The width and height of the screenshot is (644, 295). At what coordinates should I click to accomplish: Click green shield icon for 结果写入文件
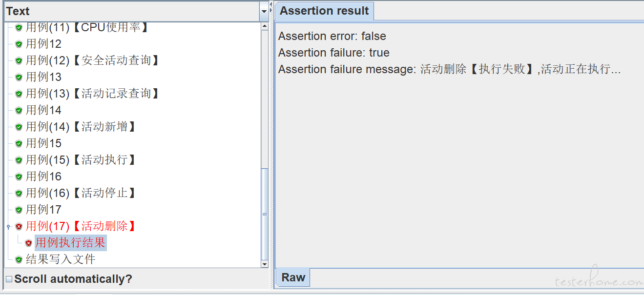(19, 260)
